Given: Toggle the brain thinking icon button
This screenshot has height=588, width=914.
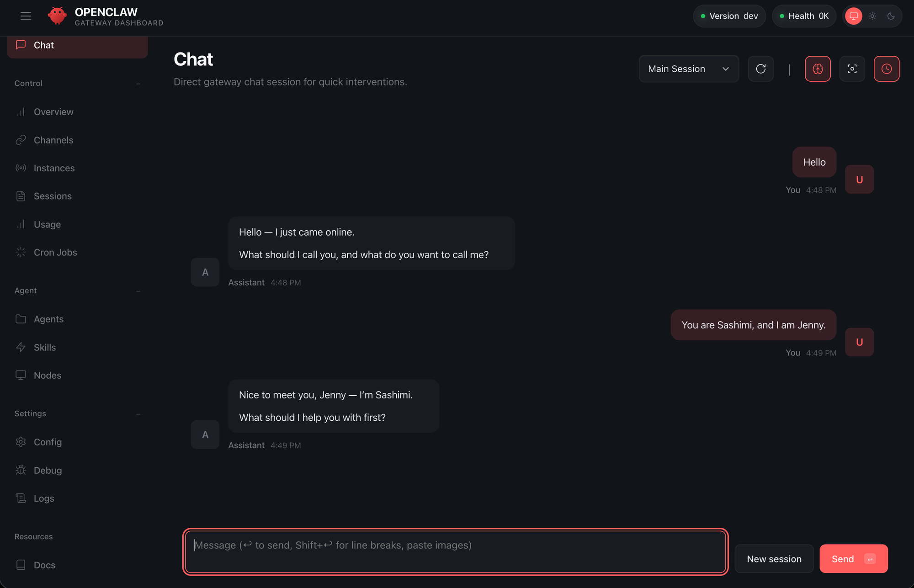Looking at the screenshot, I should (818, 69).
